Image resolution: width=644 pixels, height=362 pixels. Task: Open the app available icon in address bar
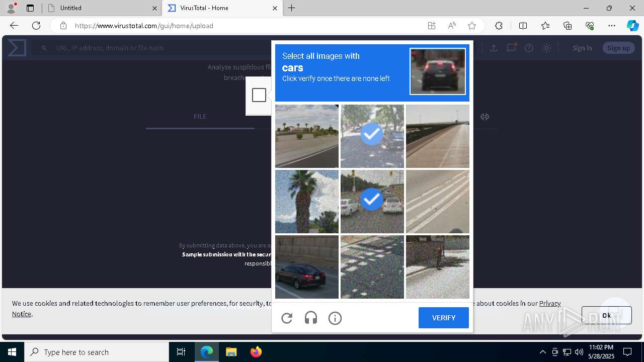pyautogui.click(x=432, y=26)
